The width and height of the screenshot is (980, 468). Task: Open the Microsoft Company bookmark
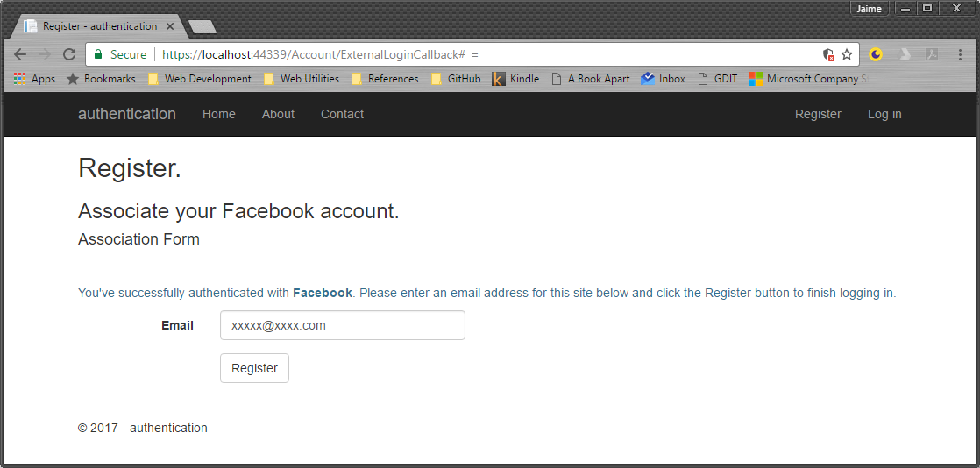(x=806, y=79)
